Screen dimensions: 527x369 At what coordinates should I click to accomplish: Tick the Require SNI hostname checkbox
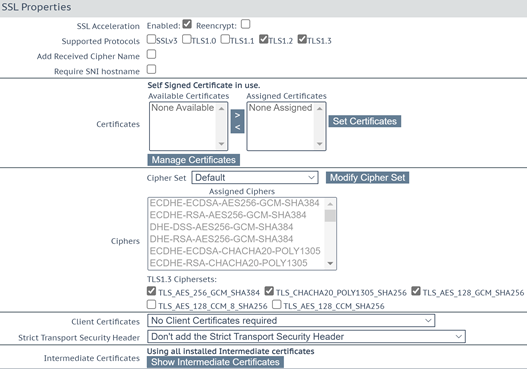click(152, 69)
